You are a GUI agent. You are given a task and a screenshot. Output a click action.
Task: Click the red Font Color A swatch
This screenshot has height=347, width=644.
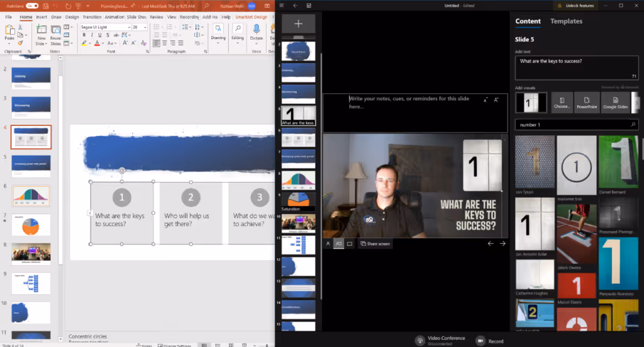97,43
